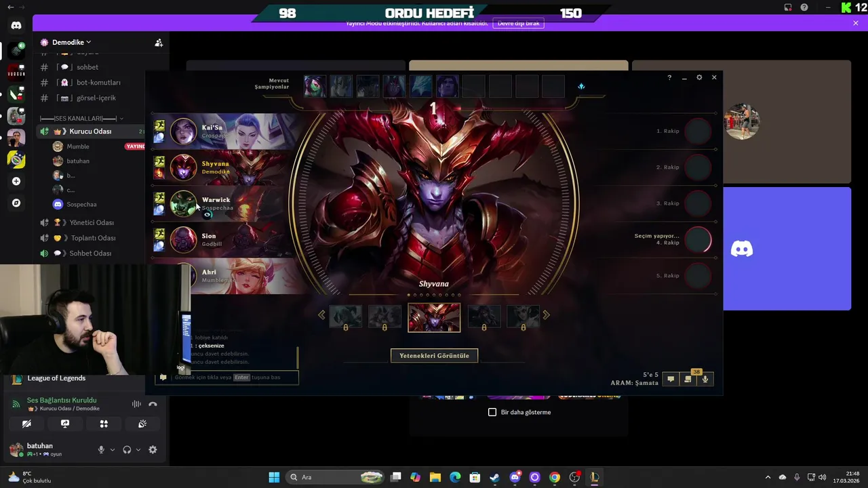This screenshot has width=868, height=488.
Task: Select sixth available bench champion portrait
Action: (x=447, y=86)
